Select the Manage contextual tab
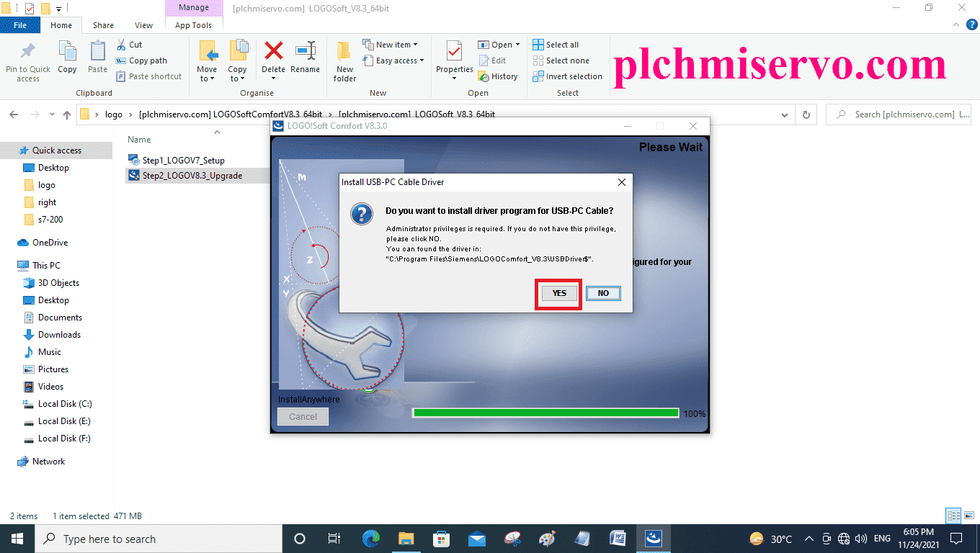 click(x=194, y=8)
